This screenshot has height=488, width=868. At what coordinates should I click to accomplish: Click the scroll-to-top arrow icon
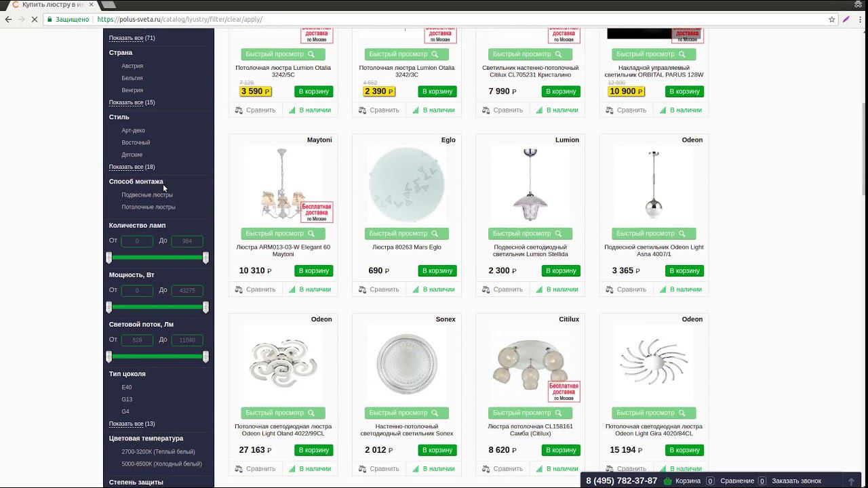pyautogui.click(x=852, y=481)
